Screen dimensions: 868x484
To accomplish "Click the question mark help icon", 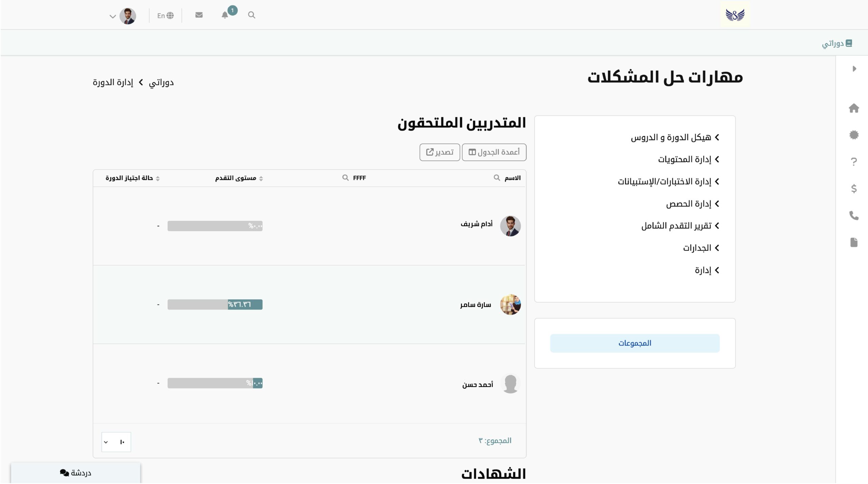I will pos(854,162).
